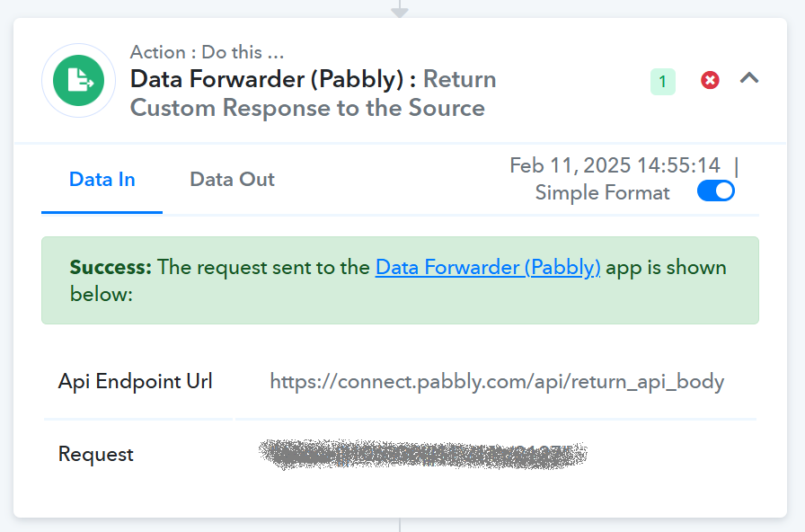Click the 'Action : Do this ...' label
This screenshot has height=532, width=805.
coord(207,52)
